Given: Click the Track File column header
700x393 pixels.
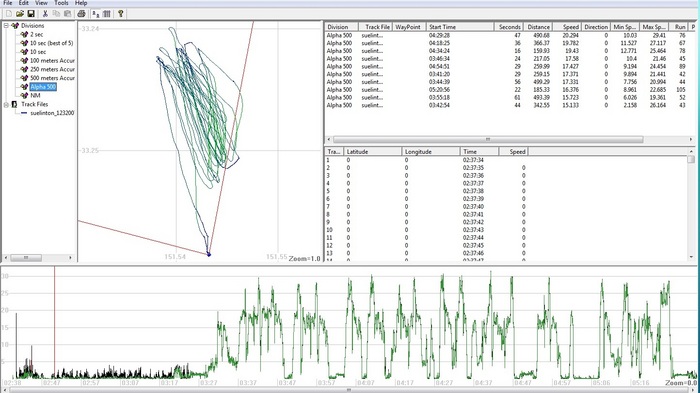Looking at the screenshot, I should pyautogui.click(x=375, y=27).
